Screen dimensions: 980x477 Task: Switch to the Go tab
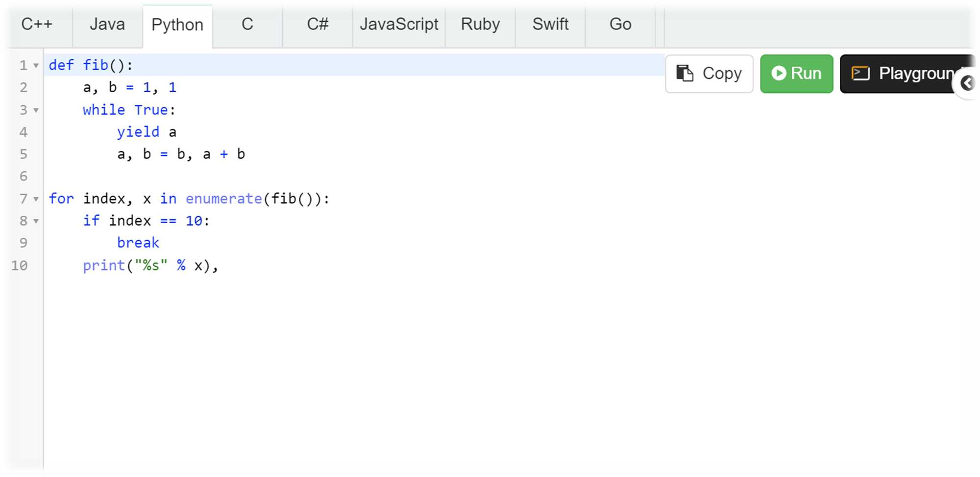(620, 25)
